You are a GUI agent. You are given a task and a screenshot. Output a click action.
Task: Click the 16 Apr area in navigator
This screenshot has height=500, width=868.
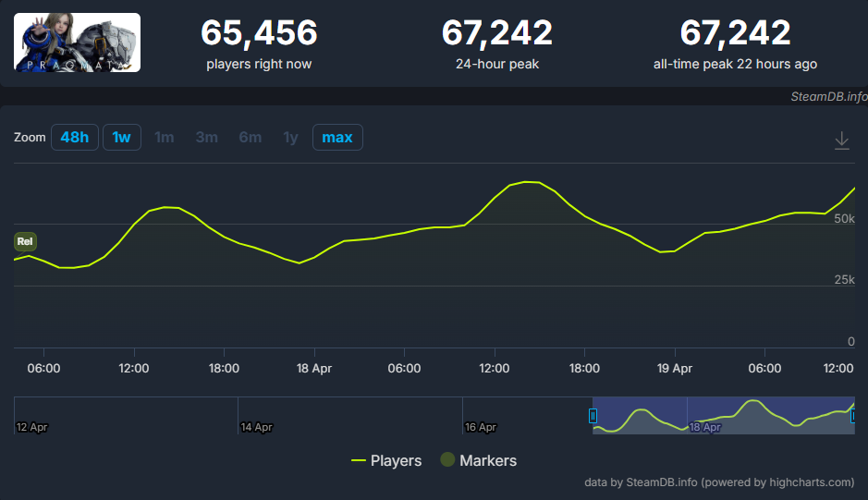point(481,427)
